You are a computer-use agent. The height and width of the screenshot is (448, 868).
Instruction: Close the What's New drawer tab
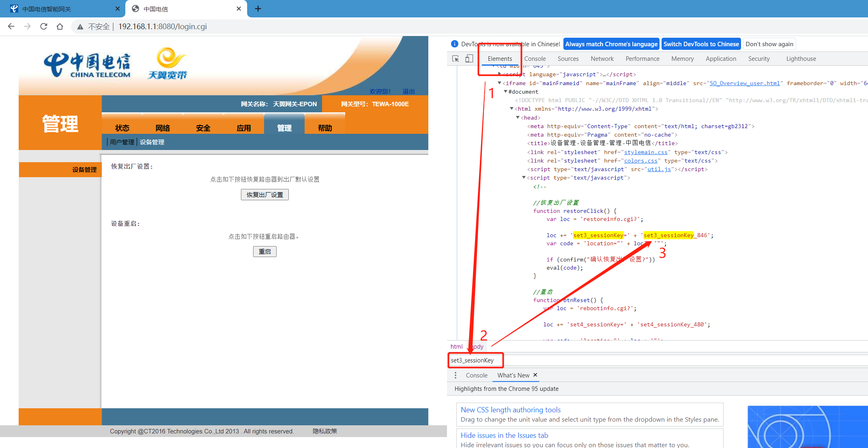coord(535,375)
